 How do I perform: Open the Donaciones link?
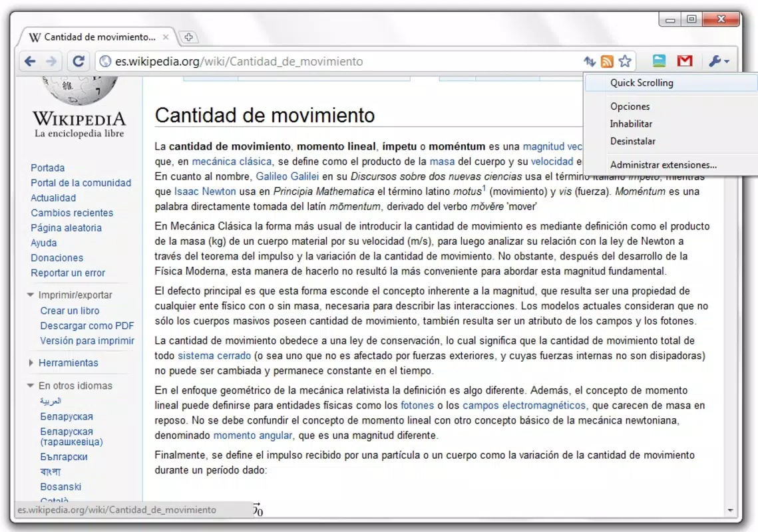pos(57,257)
